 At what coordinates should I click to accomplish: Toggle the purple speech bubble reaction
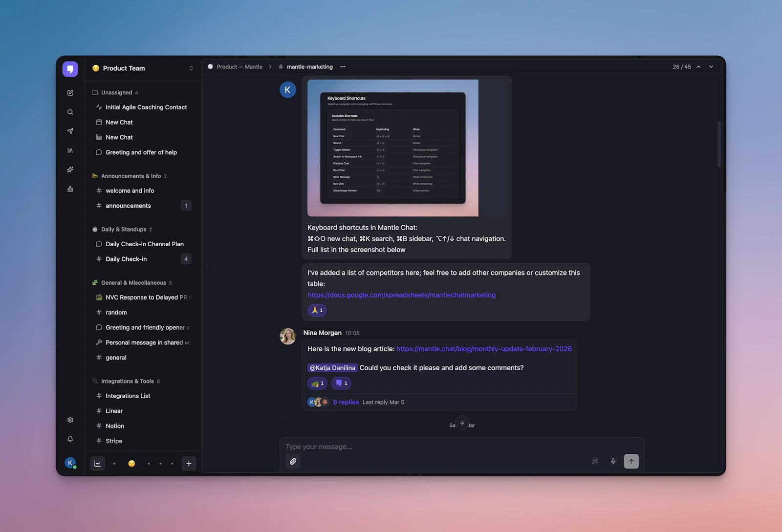click(342, 383)
